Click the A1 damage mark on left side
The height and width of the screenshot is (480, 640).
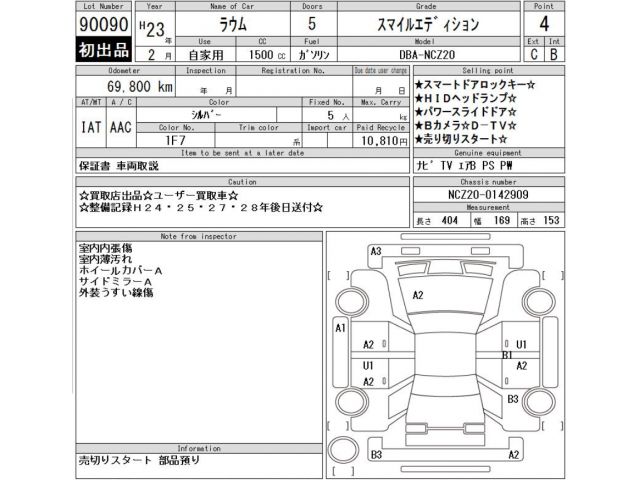pos(341,327)
